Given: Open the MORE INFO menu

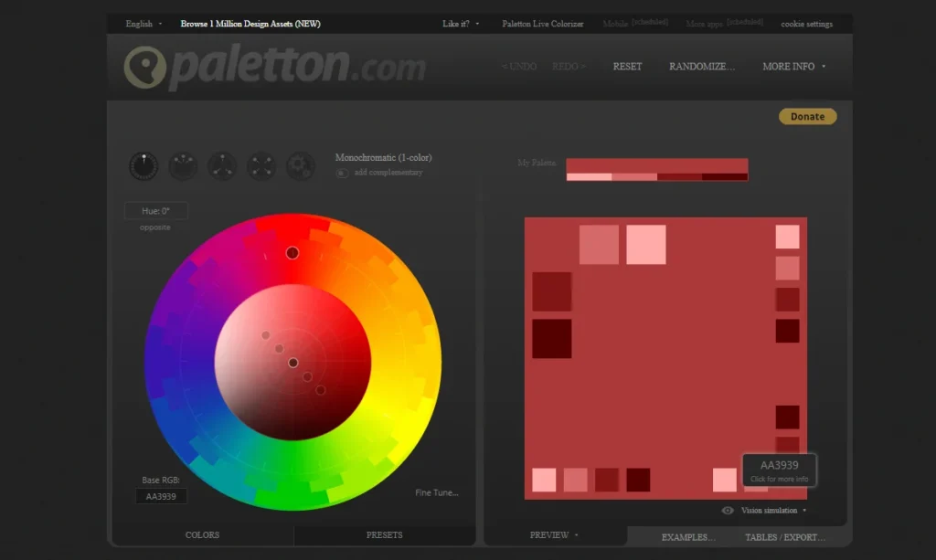Looking at the screenshot, I should 792,66.
